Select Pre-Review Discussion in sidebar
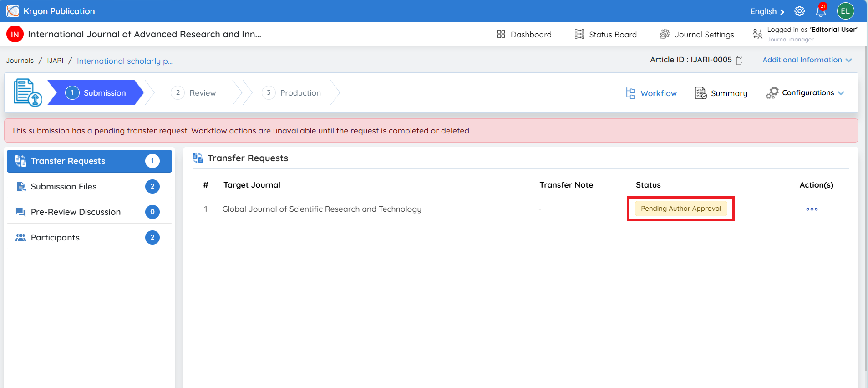The image size is (868, 388). [89, 212]
